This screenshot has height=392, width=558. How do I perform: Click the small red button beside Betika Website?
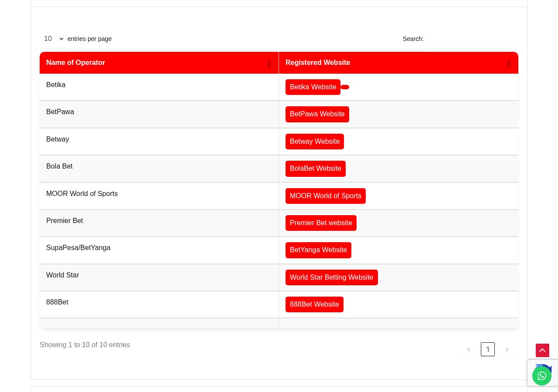tap(345, 87)
